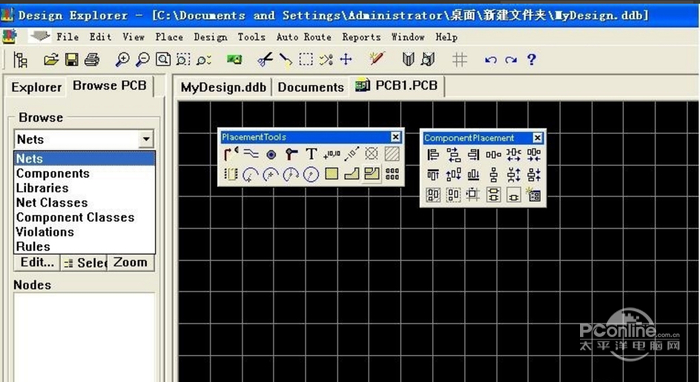The image size is (700, 382).
Task: Open the Window menu
Action: 408,37
